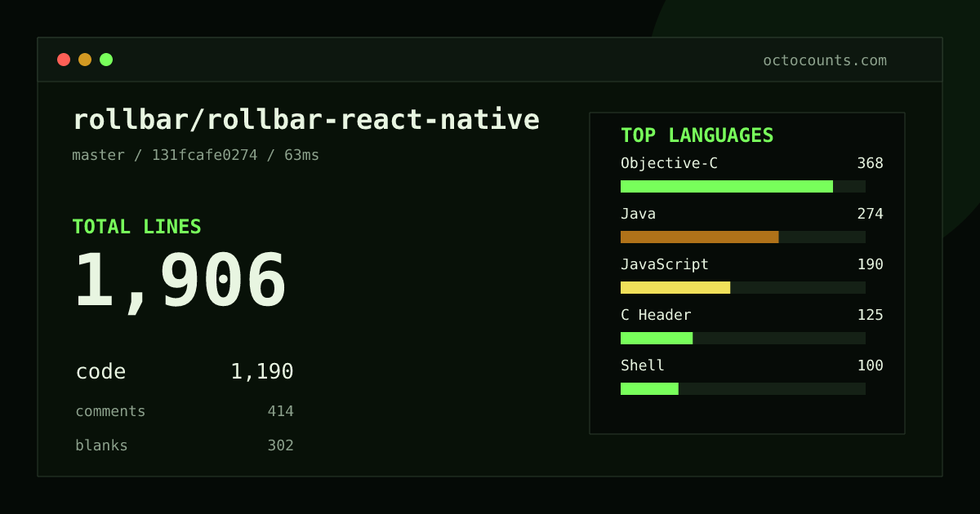The width and height of the screenshot is (980, 514).
Task: Click the comments row label
Action: pos(110,411)
